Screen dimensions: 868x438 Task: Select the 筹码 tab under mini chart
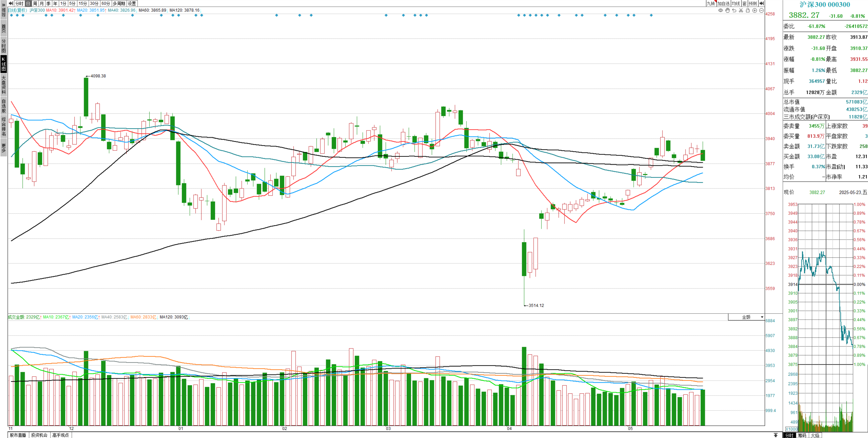click(x=802, y=435)
